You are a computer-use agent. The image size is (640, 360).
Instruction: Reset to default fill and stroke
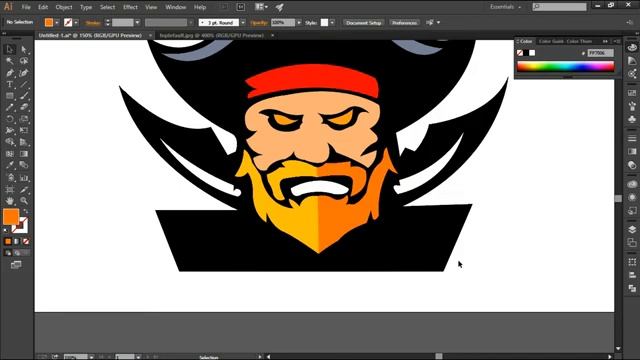click(5, 230)
